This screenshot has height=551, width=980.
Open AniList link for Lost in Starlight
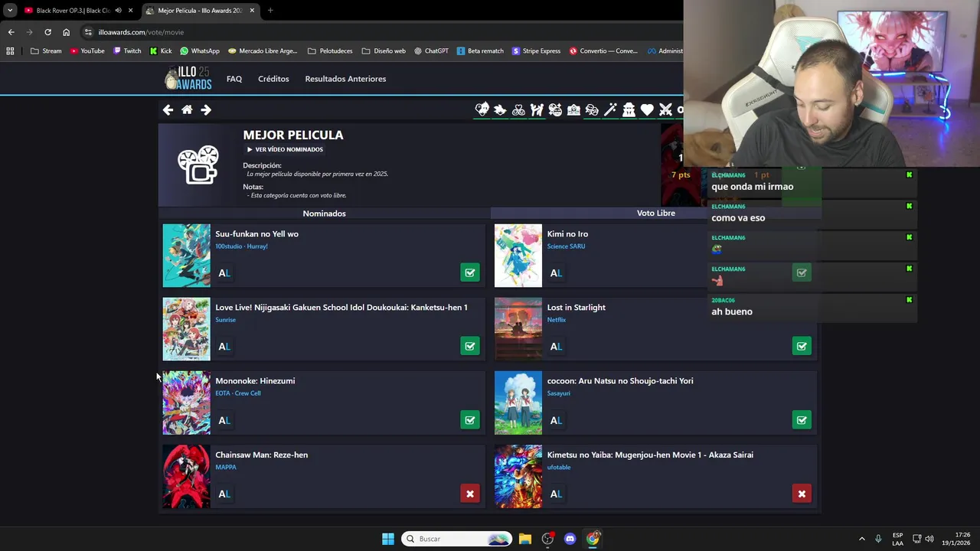(x=556, y=347)
